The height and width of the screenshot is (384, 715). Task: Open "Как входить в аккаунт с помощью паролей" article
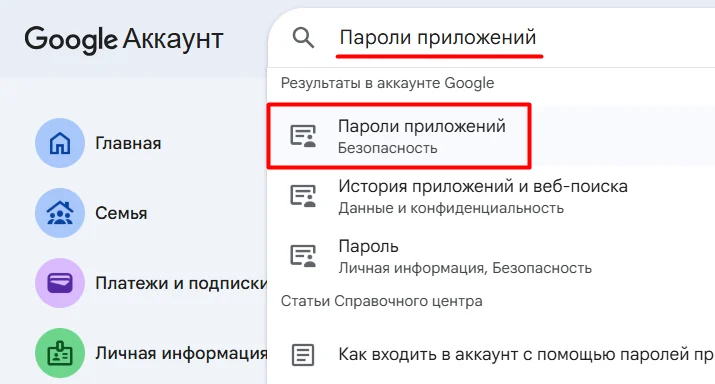491,354
